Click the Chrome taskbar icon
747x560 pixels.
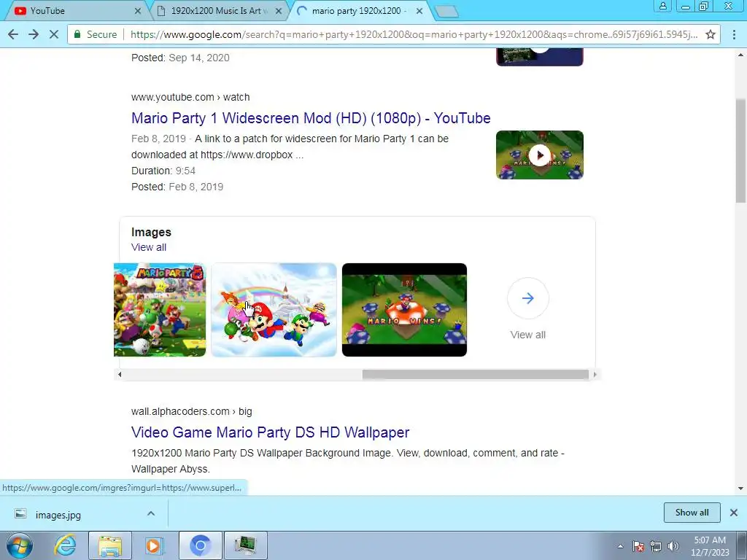coord(200,545)
